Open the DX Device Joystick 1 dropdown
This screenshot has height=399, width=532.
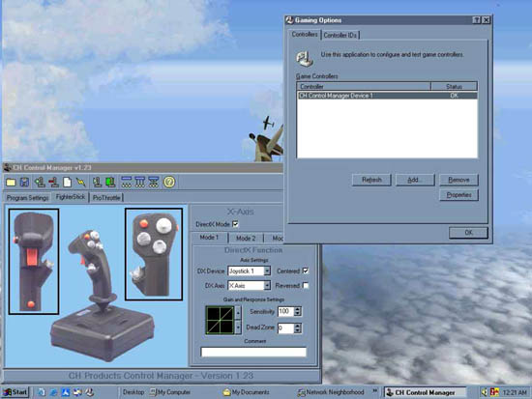[267, 271]
